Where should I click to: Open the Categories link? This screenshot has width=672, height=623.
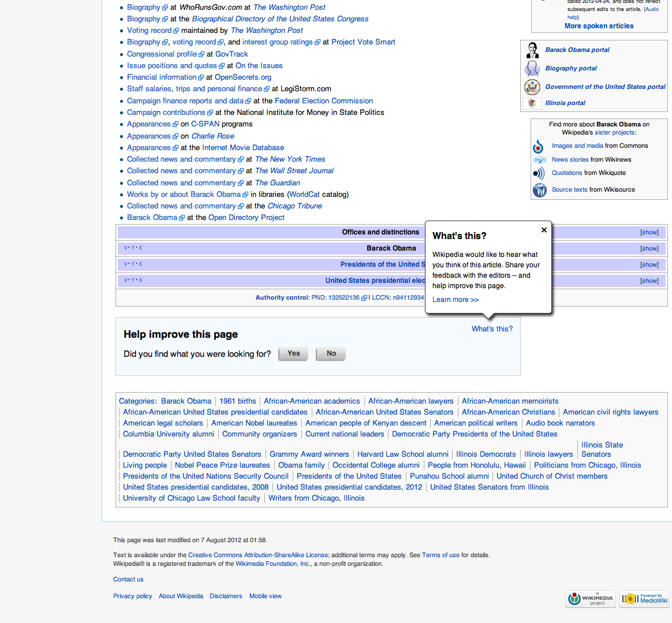pyautogui.click(x=137, y=401)
